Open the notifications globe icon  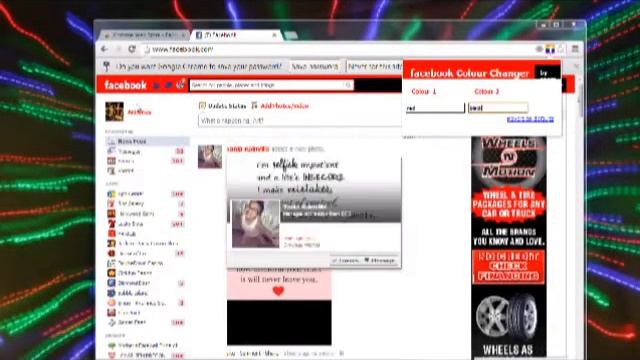180,84
